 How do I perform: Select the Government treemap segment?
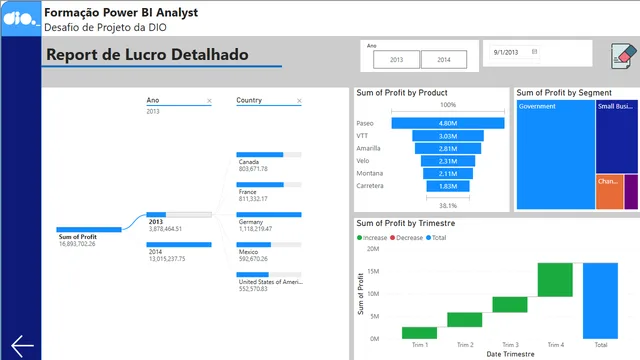click(556, 155)
